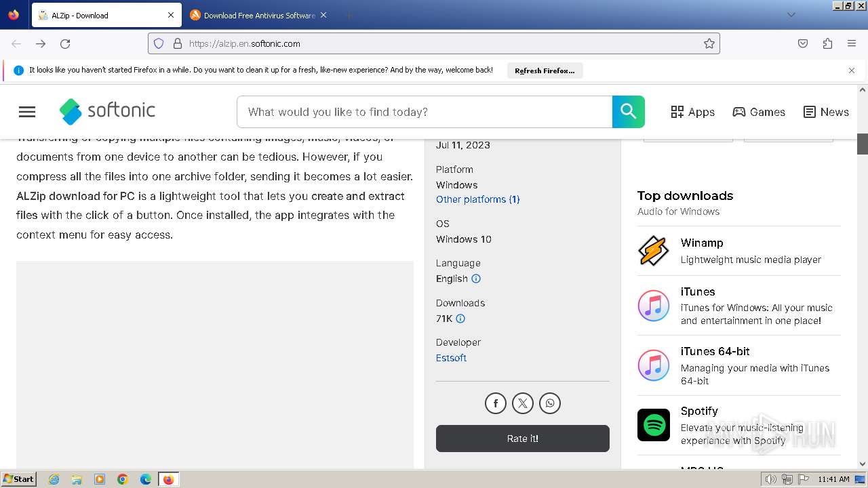Open the Estsoft developer link
868x488 pixels.
(x=451, y=358)
